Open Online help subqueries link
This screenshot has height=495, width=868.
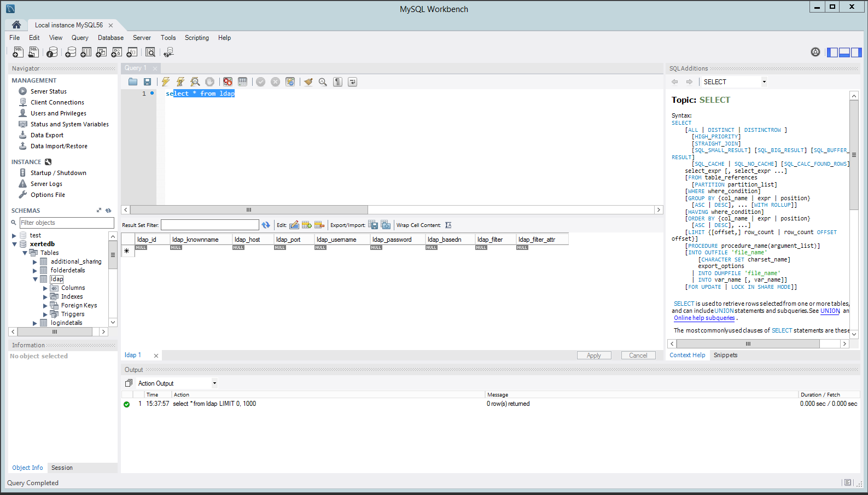pos(704,318)
